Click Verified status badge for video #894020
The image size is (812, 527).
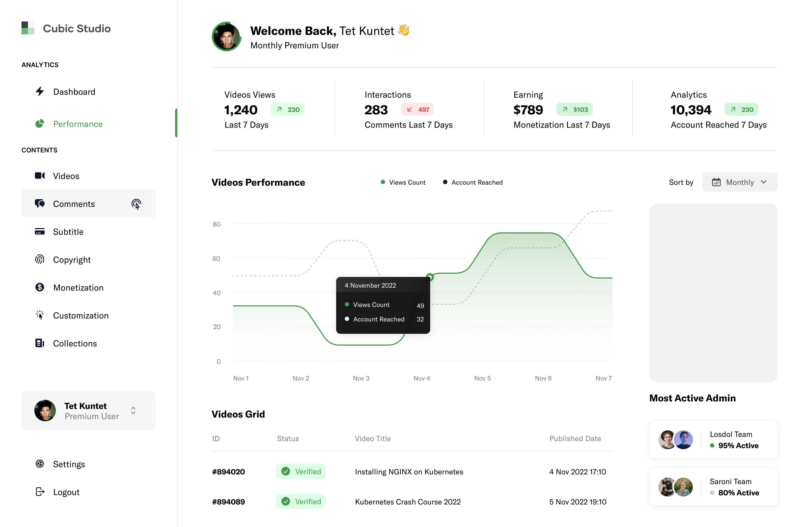pos(300,471)
